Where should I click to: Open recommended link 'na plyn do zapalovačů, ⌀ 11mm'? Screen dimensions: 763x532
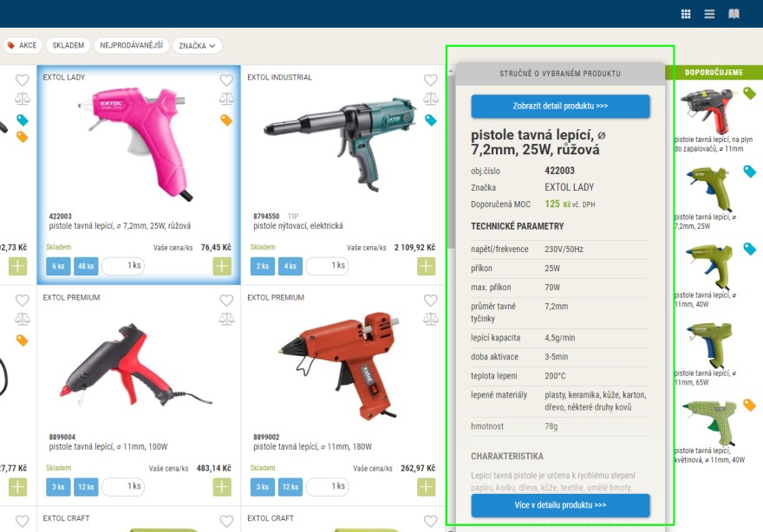coord(714,144)
